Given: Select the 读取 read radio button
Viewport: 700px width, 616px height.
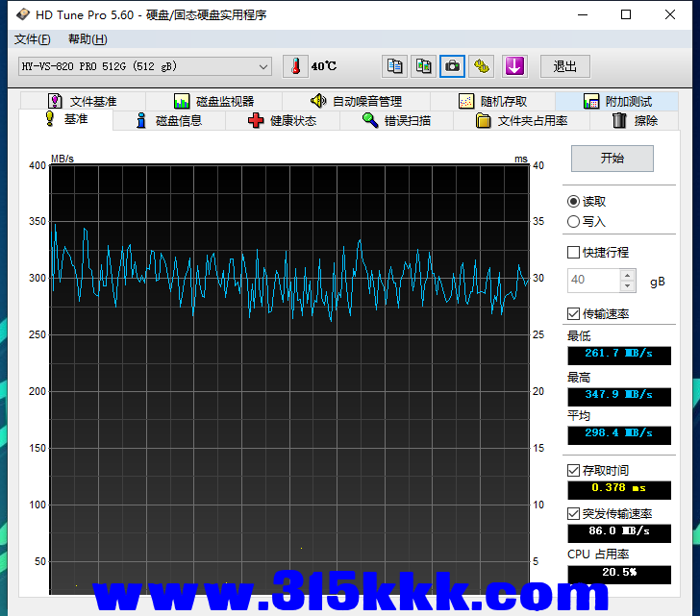Looking at the screenshot, I should (574, 202).
